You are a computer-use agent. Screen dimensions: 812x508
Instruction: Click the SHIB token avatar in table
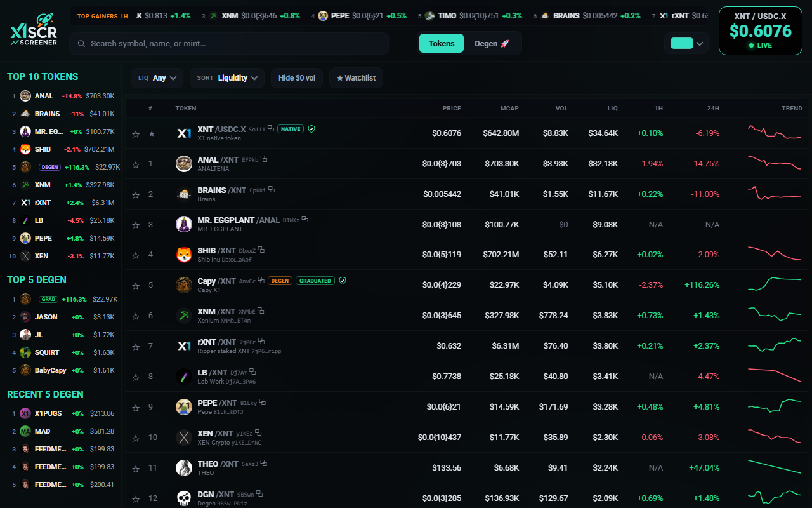(x=184, y=255)
